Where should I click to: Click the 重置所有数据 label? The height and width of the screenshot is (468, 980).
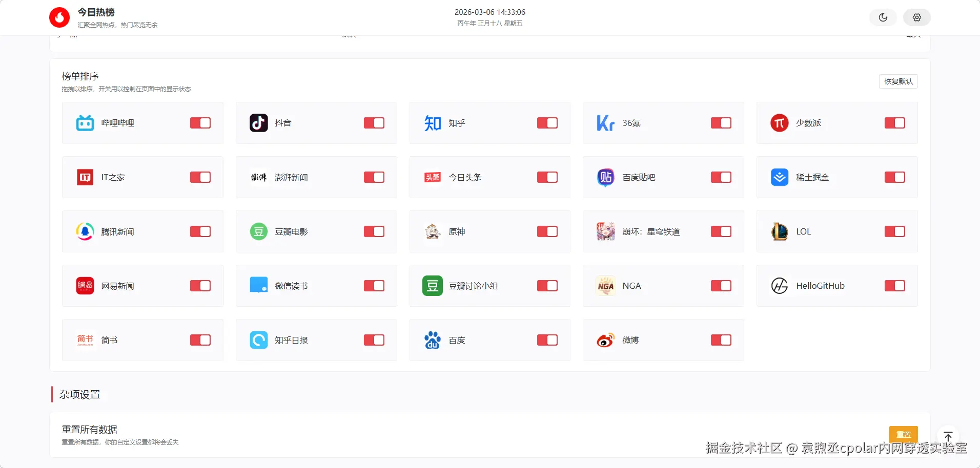90,429
